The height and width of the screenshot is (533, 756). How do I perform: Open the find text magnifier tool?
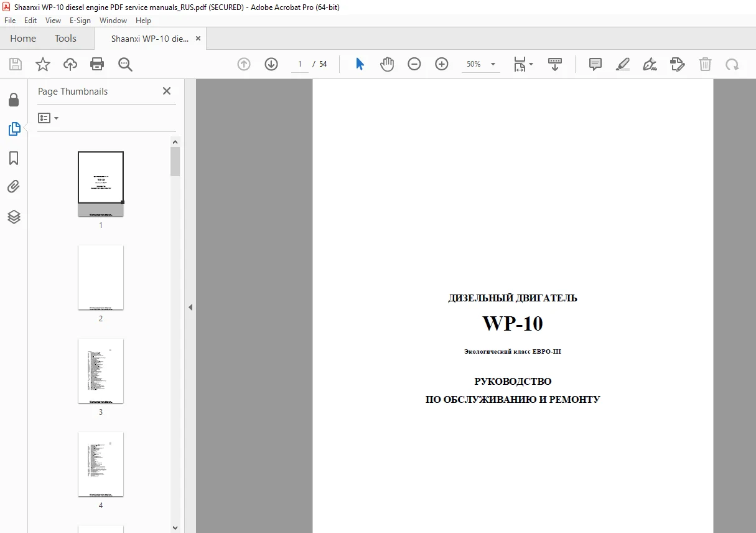126,64
